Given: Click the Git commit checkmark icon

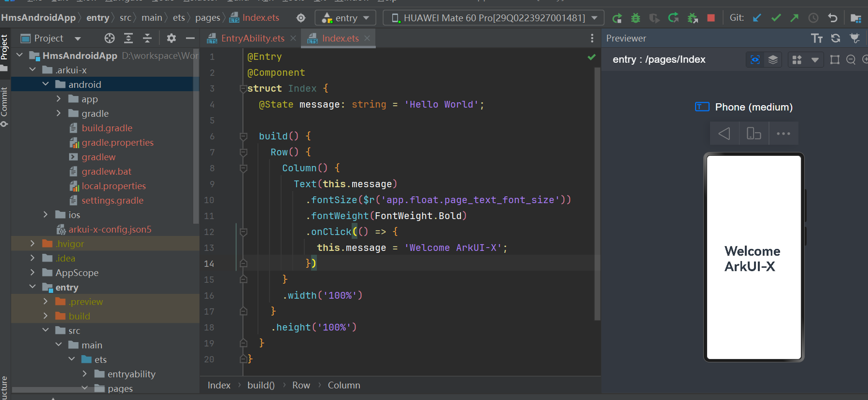Looking at the screenshot, I should click(x=776, y=18).
